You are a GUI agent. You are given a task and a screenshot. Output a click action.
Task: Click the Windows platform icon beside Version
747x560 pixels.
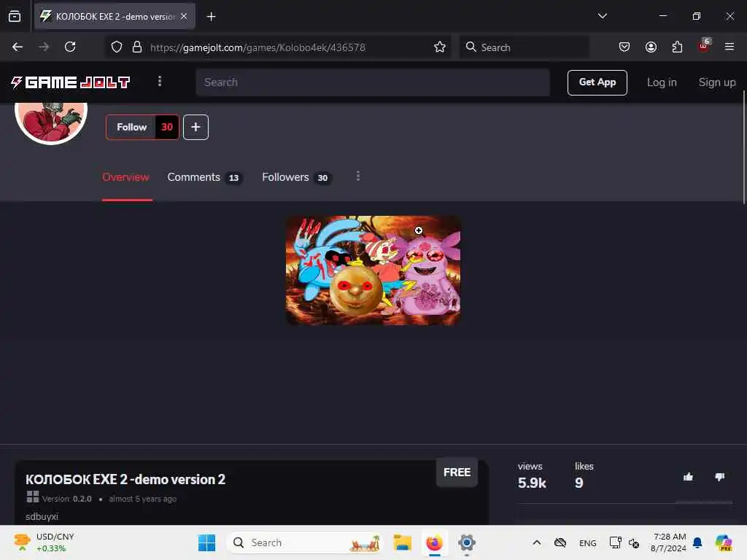click(32, 497)
